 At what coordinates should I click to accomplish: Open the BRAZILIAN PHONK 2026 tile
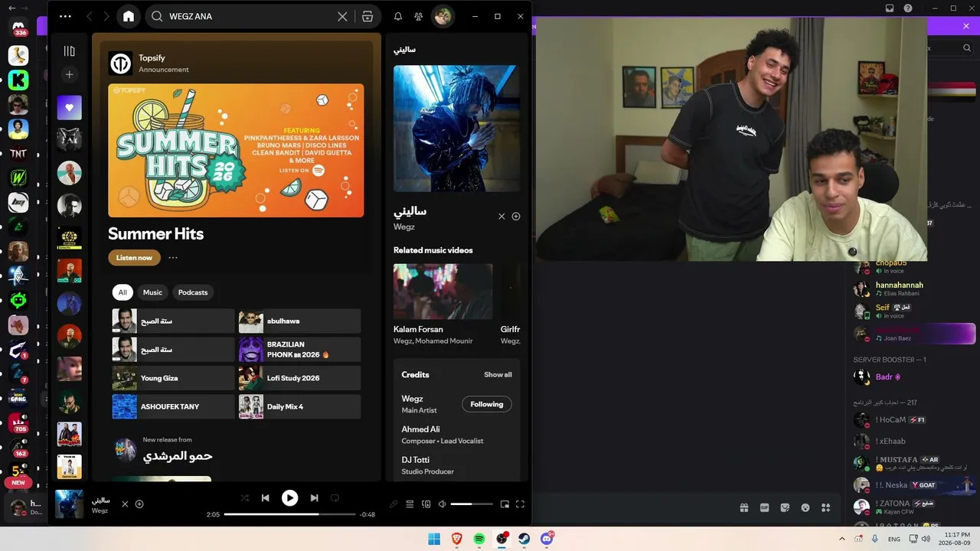[x=299, y=350]
